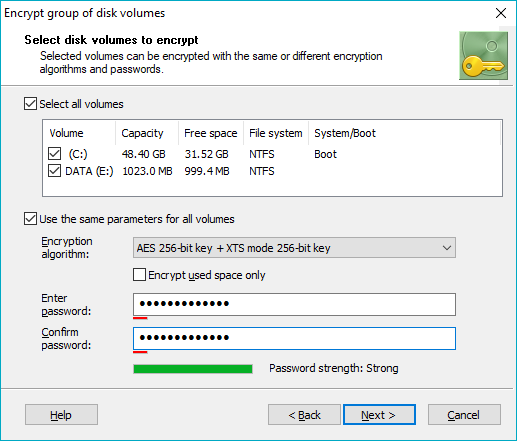Click the 999.4 MB free space value

coord(207,171)
